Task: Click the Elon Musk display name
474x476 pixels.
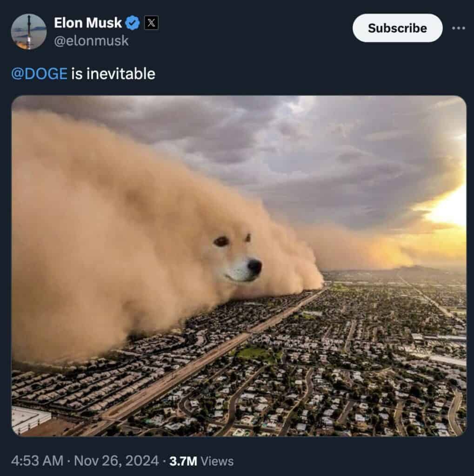Action: [x=88, y=23]
